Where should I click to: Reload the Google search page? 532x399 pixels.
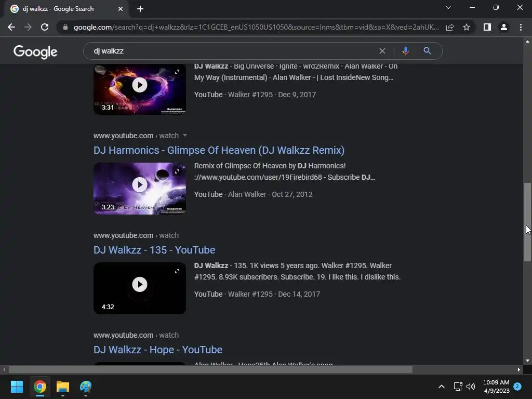(45, 27)
